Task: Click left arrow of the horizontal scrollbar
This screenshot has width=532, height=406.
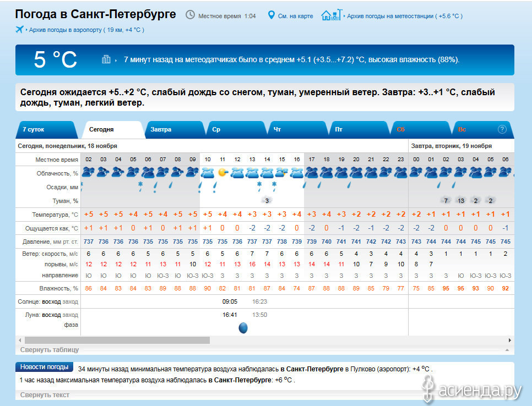Action: pyautogui.click(x=20, y=340)
